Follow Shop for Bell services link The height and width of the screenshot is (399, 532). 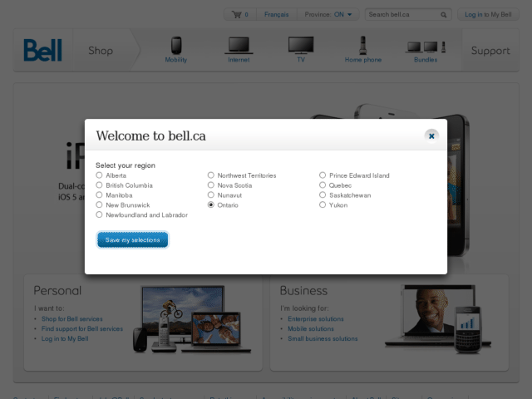tap(72, 319)
